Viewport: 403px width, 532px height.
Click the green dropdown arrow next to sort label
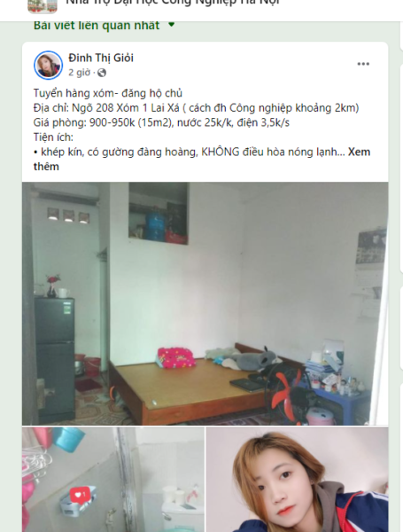coord(172,25)
